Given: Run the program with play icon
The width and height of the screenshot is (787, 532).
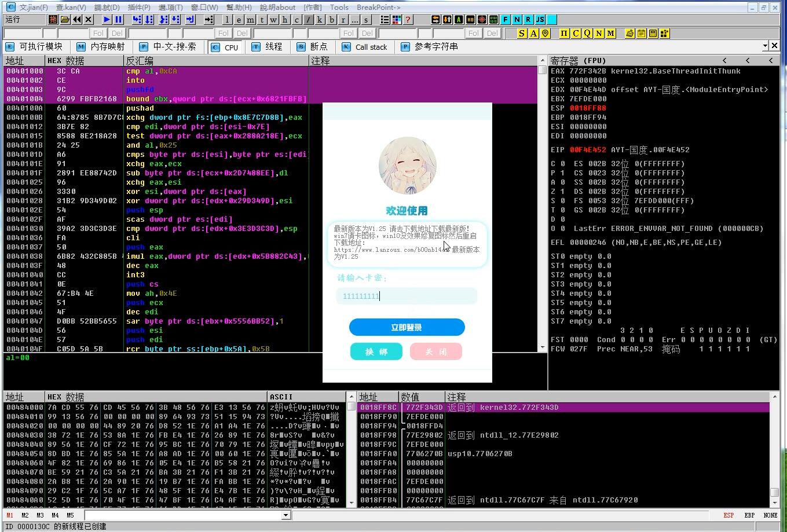Looking at the screenshot, I should [107, 19].
